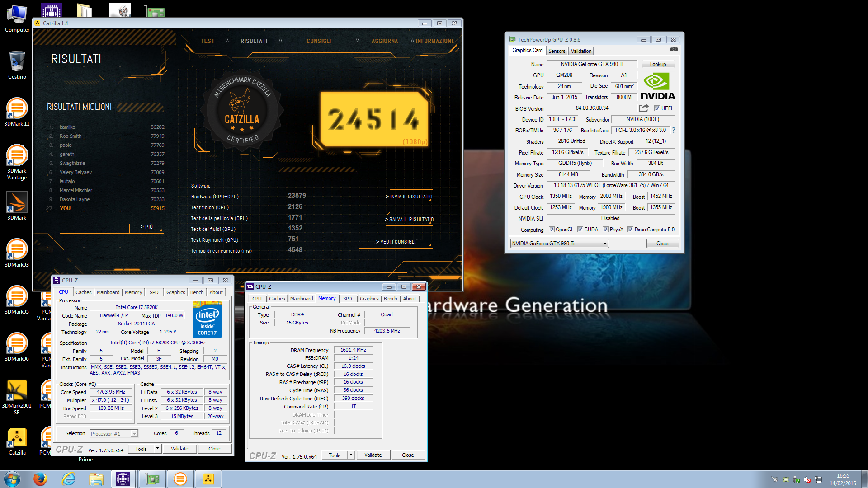Toggle the DirectCompute 5.0 checkbox
The width and height of the screenshot is (868, 488).
(x=630, y=230)
